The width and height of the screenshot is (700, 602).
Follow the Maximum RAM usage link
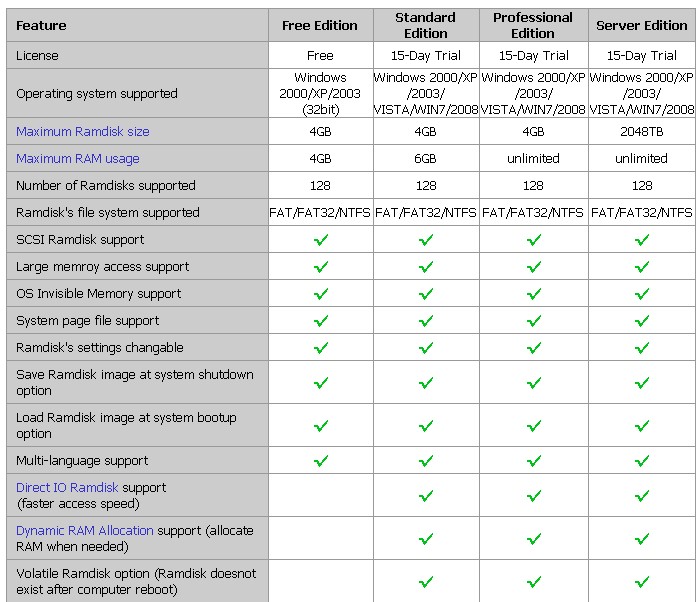tap(78, 159)
